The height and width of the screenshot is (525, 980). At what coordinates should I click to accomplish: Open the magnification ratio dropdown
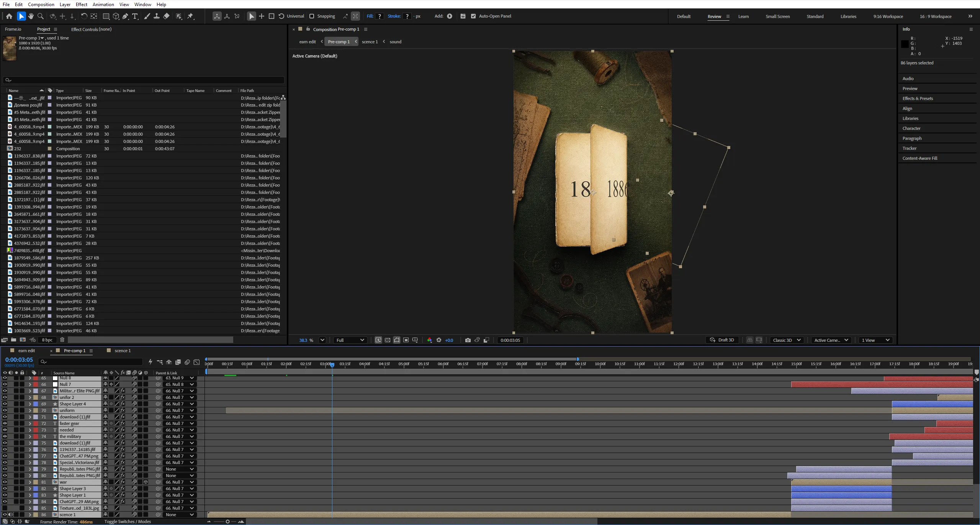coord(322,340)
